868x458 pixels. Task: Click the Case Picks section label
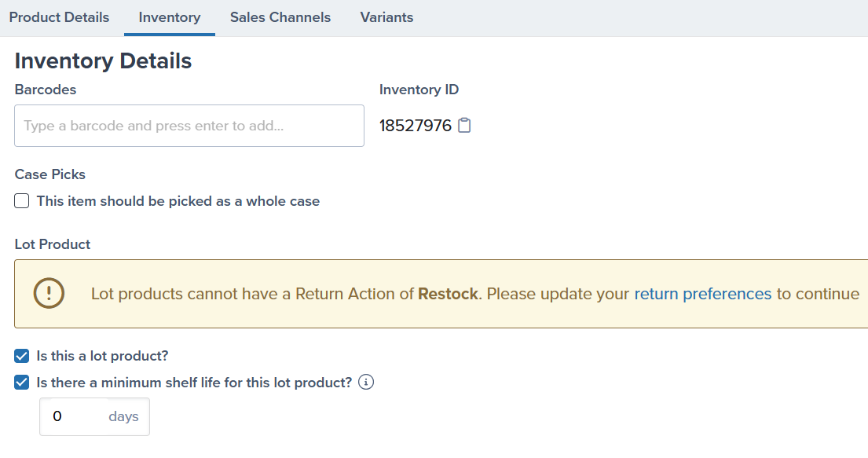point(49,174)
